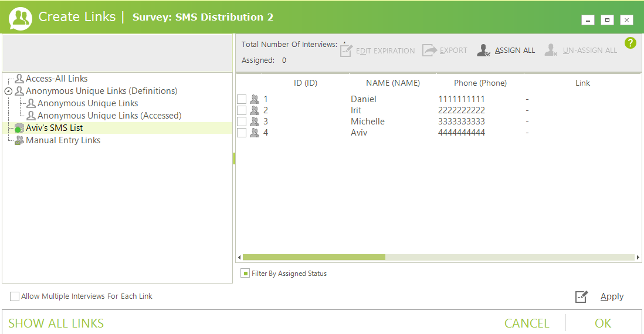Tick the checkbox next to Michelle
Viewport: 644px width, 334px height.
coord(242,122)
